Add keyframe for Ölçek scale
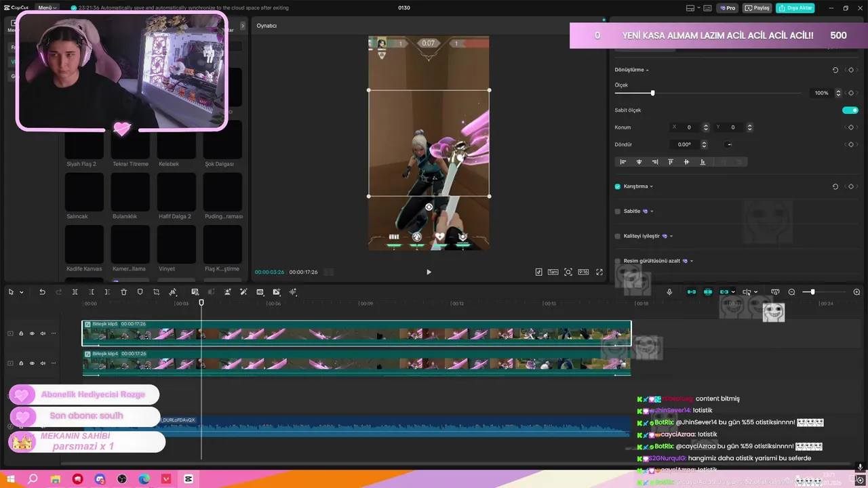Viewport: 868px width, 488px height. coord(851,93)
